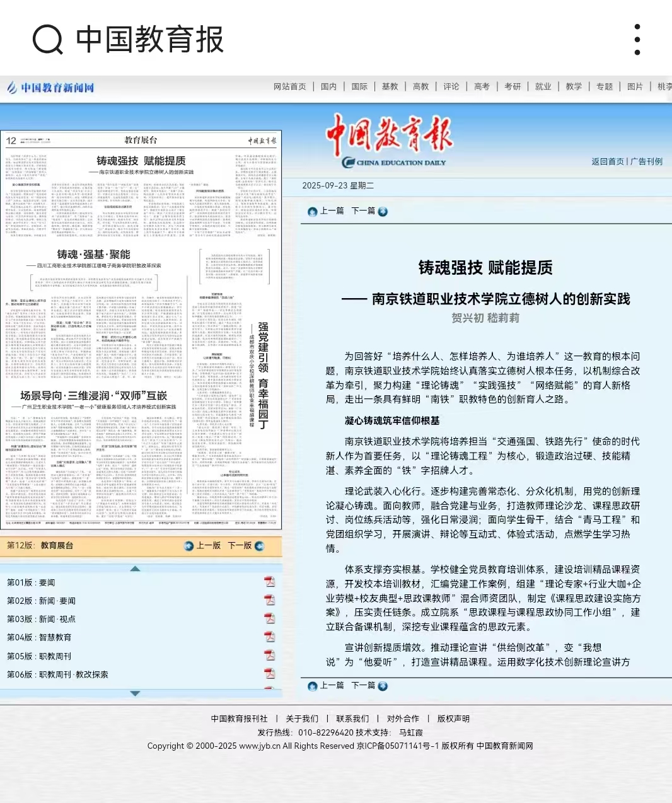672x803 pixels.
Task: Click 下一版 next page arrow icon
Action: 259,546
